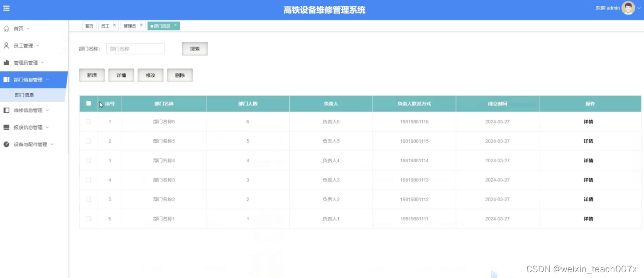Check the box for row 部门名称1

(88, 218)
